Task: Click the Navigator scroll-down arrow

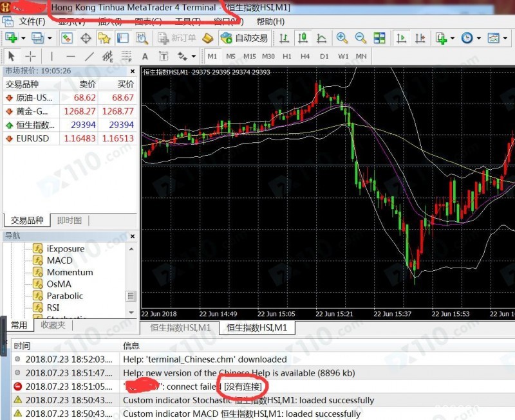Action: [x=131, y=313]
